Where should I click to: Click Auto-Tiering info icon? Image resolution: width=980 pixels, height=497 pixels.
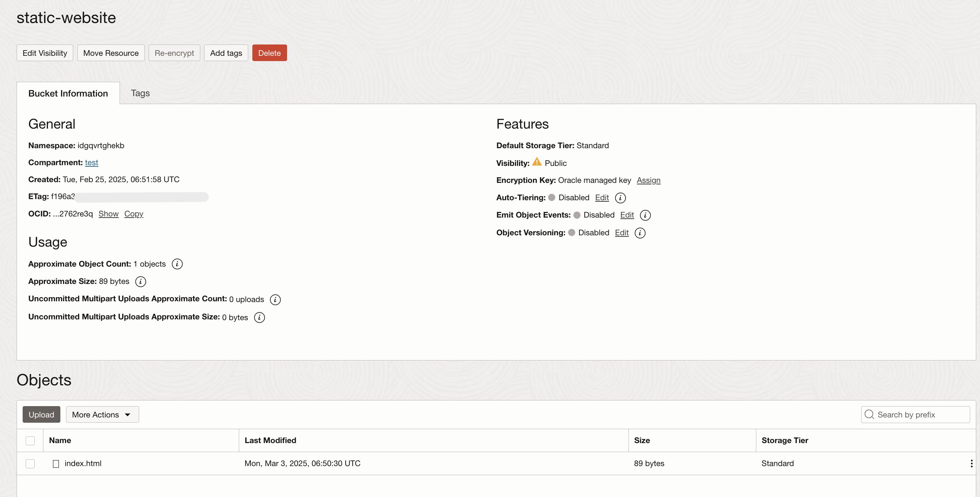(x=620, y=198)
